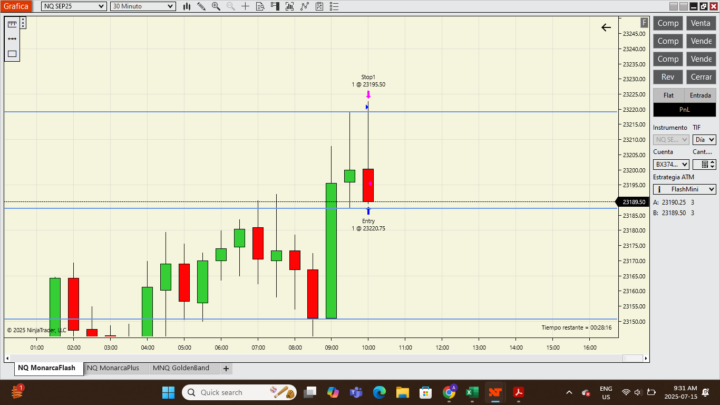Expand the system tray hidden icons chevron
This screenshot has height=405, width=720.
pyautogui.click(x=569, y=393)
